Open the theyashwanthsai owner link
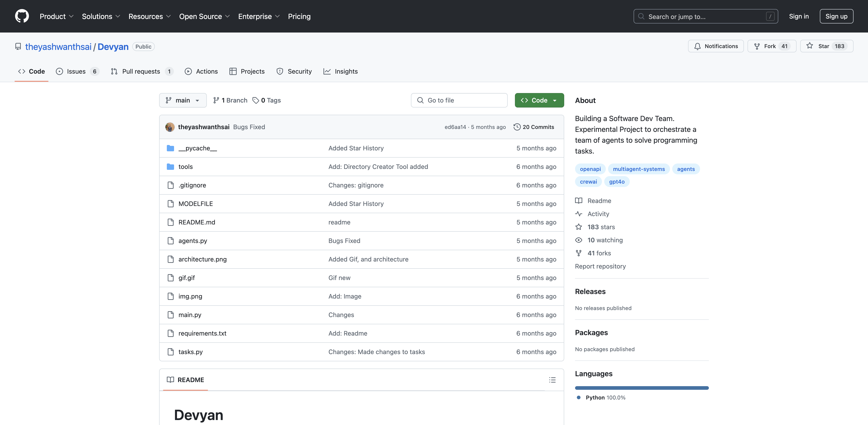Viewport: 868px width, 425px height. (58, 47)
